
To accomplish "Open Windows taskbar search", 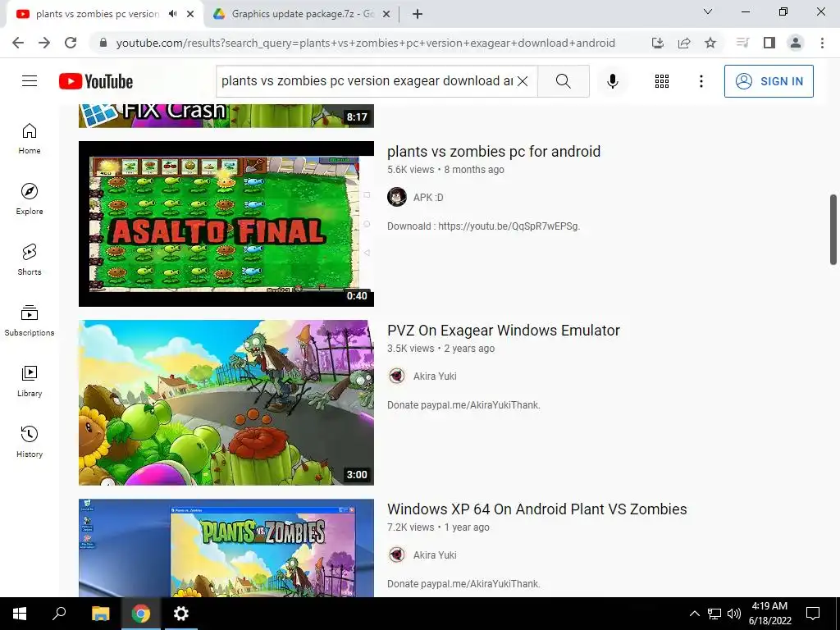I will (59, 614).
